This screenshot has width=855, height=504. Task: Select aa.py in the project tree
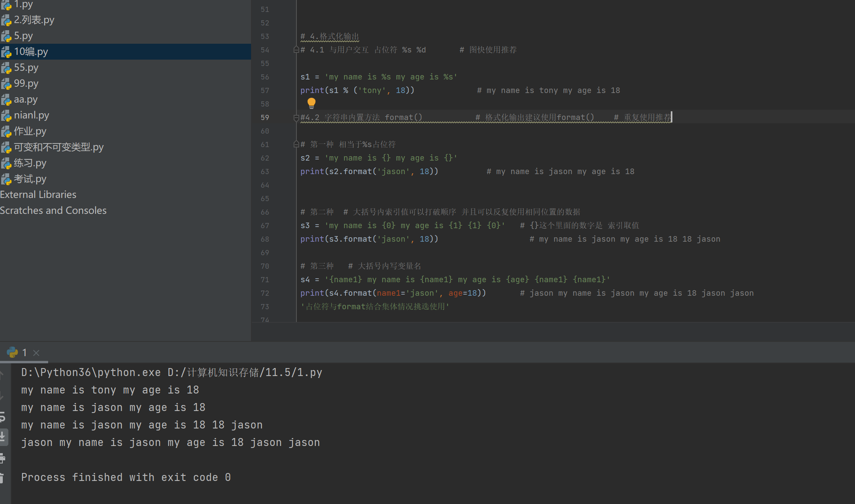[19, 99]
